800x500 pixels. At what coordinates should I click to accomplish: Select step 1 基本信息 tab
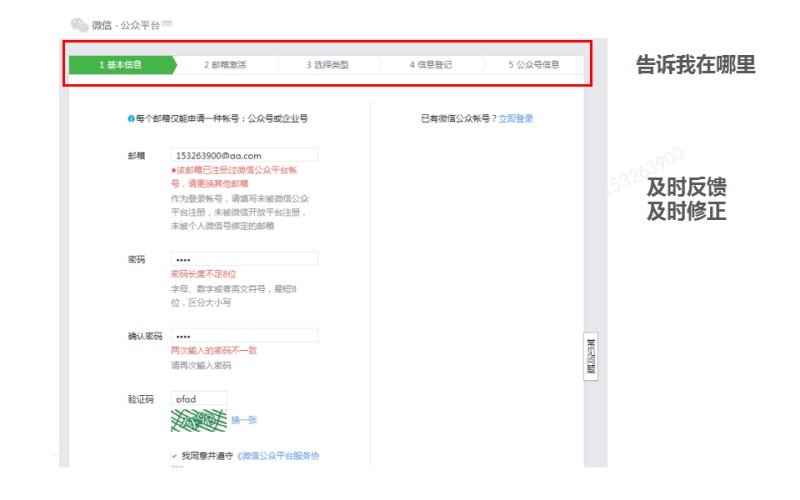122,65
